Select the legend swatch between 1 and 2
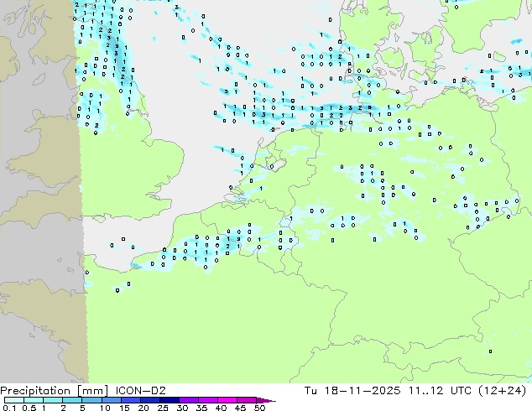 click(53, 400)
